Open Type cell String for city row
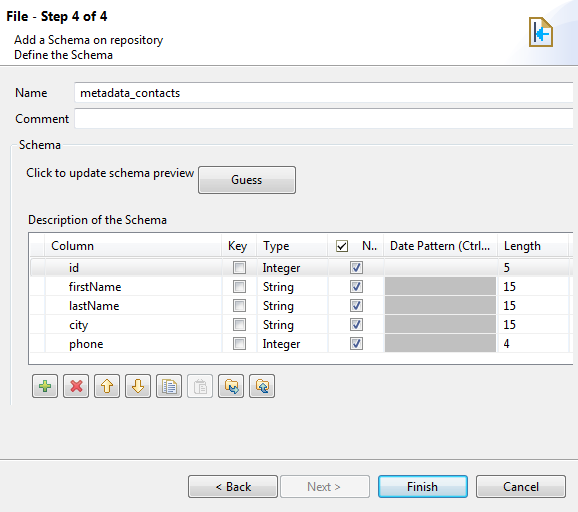The width and height of the screenshot is (578, 512). [292, 325]
